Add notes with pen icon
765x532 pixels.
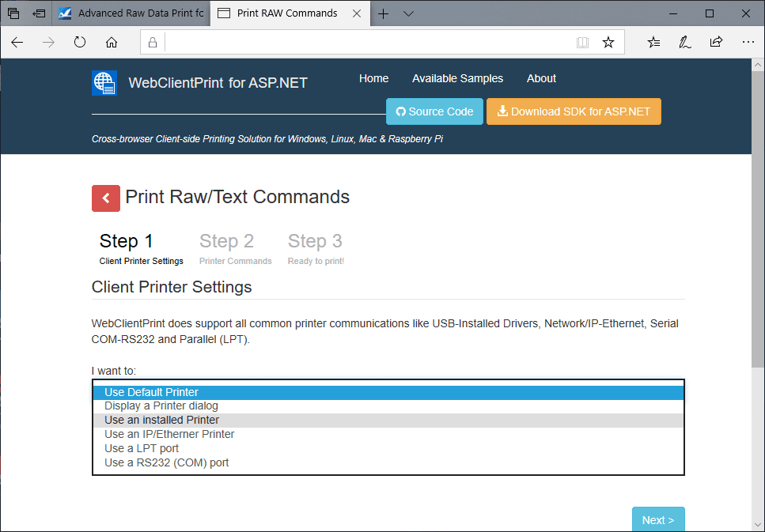coord(685,43)
